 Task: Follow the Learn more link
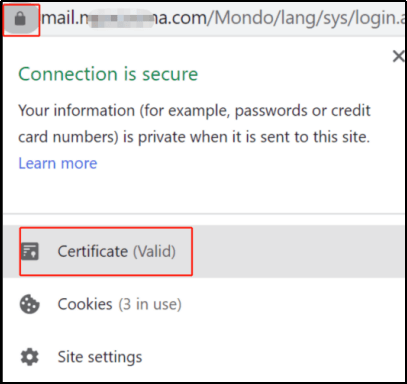(x=58, y=163)
